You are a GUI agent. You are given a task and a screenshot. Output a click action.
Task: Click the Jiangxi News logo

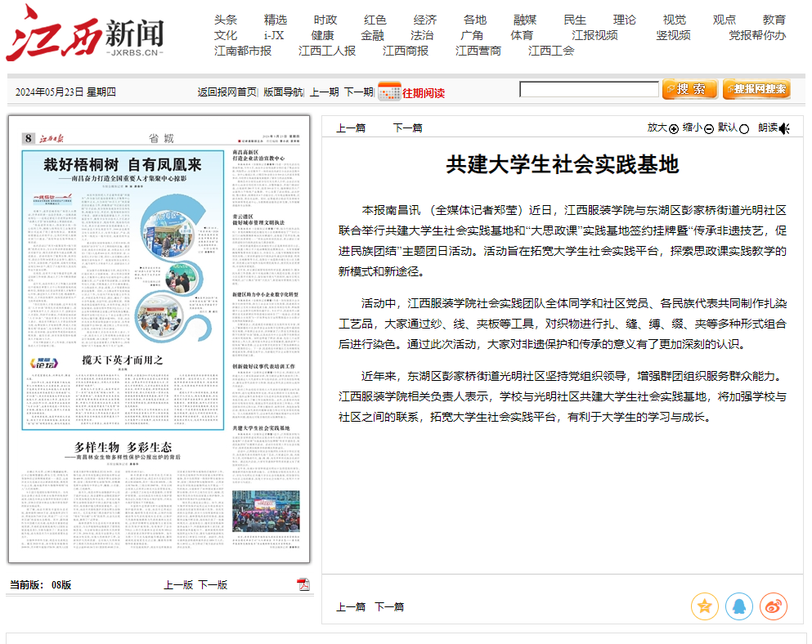(85, 34)
